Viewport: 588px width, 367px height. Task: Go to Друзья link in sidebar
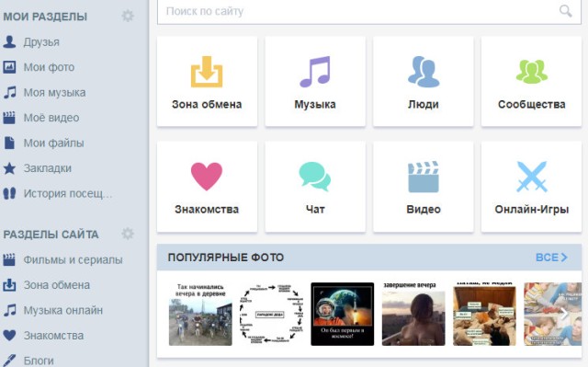click(41, 42)
